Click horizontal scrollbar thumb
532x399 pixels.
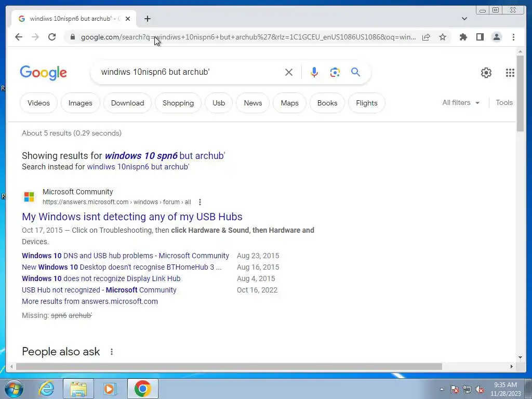pos(229,367)
